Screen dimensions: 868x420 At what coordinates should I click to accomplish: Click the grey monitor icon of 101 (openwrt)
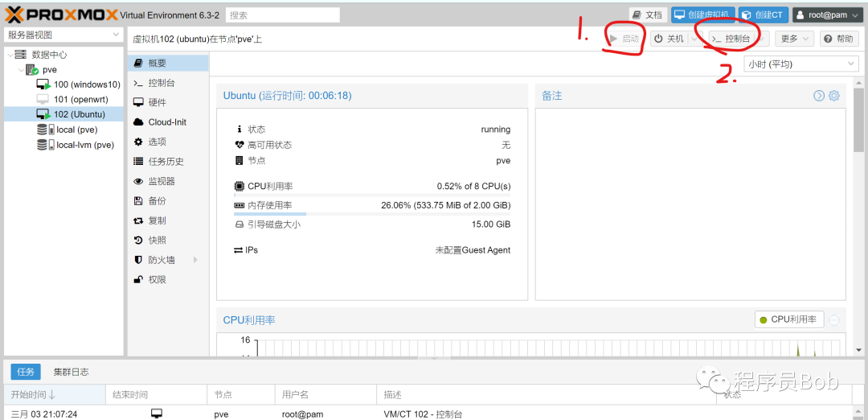click(43, 100)
